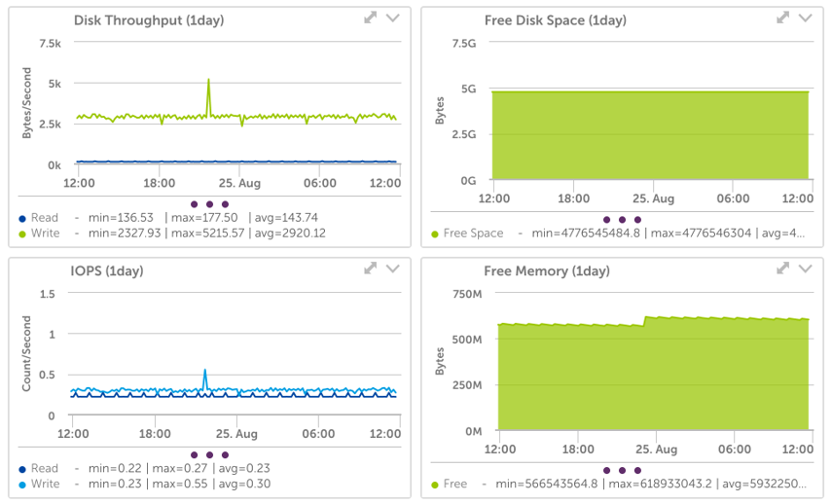Click the min=4776545484.8 Free Space value

coord(586,234)
